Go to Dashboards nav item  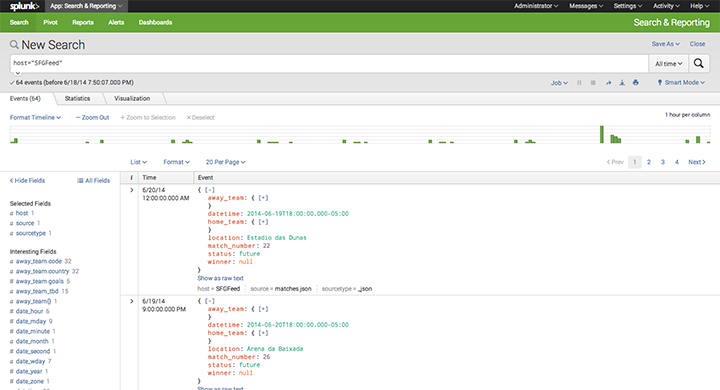(155, 23)
